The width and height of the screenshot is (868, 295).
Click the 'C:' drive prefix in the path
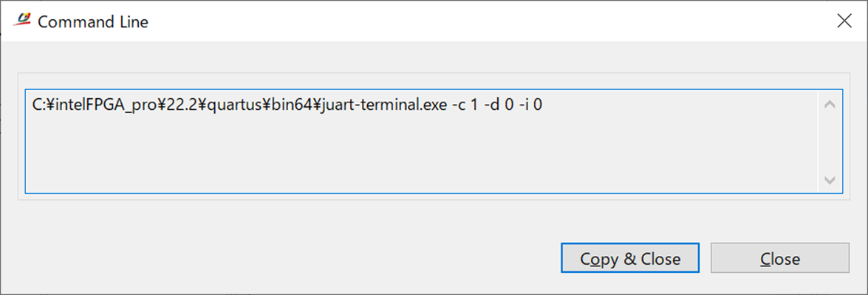38,105
